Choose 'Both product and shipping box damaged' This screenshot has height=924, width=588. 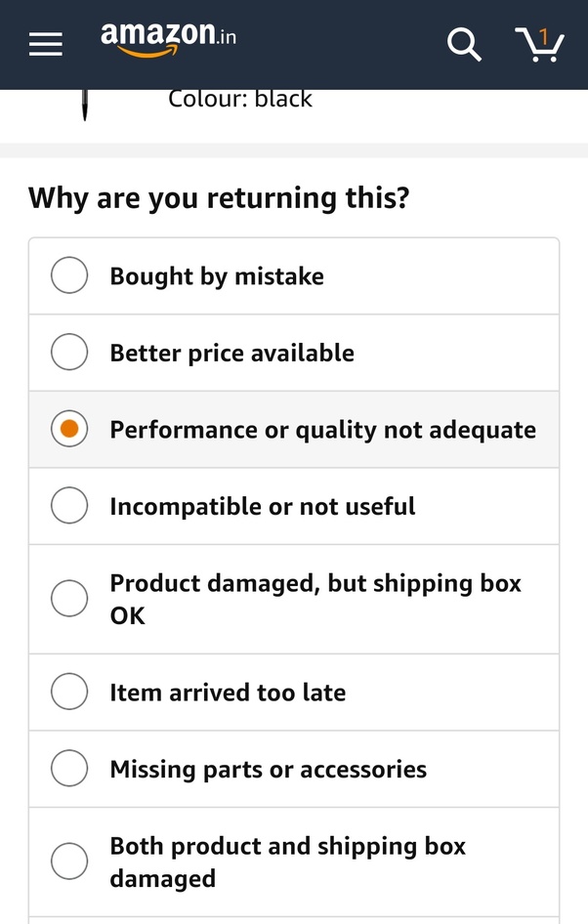coord(68,861)
